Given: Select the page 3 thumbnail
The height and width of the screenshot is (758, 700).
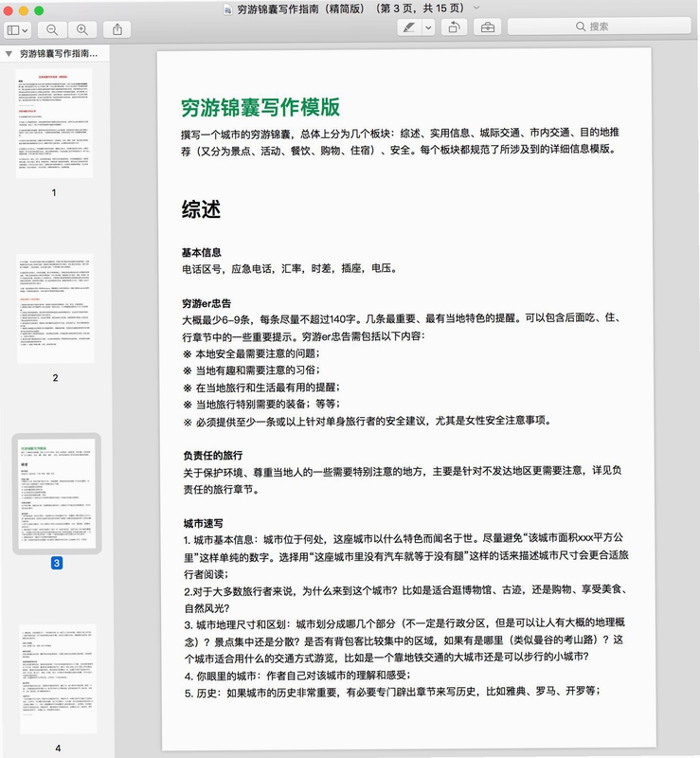Looking at the screenshot, I should 57,494.
